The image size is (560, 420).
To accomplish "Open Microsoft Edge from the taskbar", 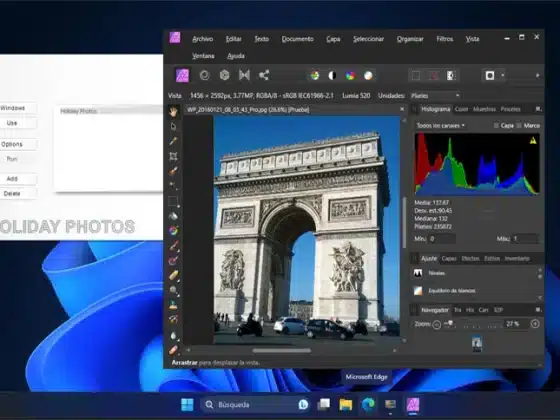I will pyautogui.click(x=368, y=405).
